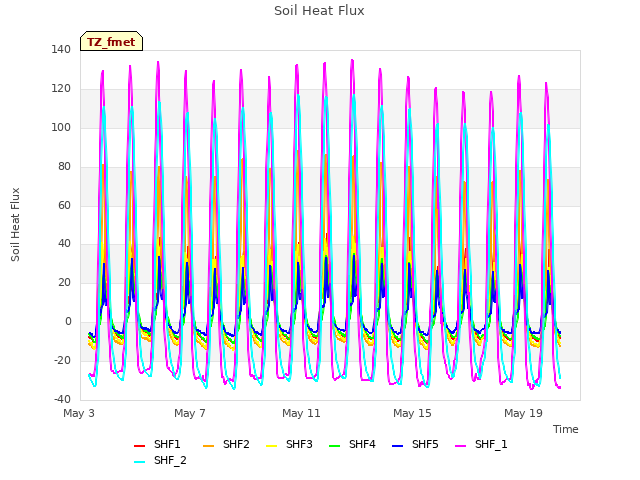Viewport: 640px width, 480px height.
Task: Click the Time axis label
Action: click(x=566, y=429)
